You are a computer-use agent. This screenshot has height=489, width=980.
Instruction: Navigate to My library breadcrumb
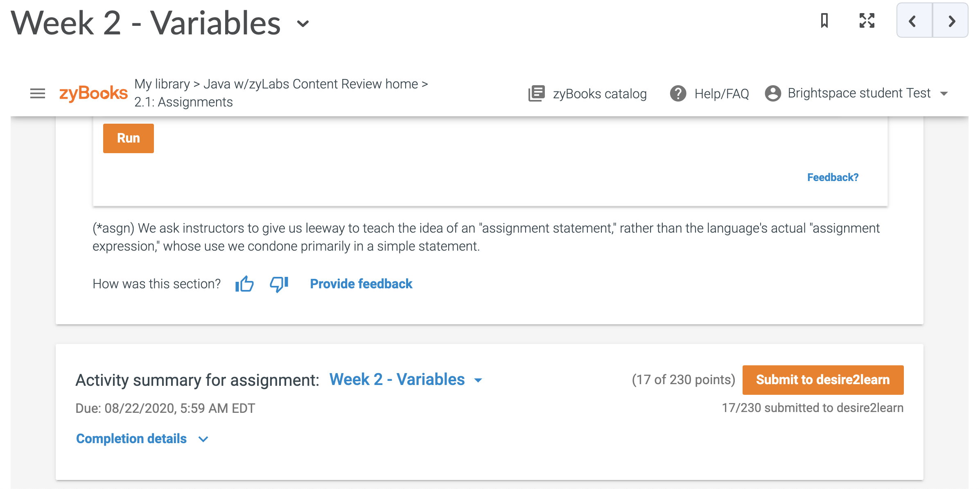(x=162, y=84)
